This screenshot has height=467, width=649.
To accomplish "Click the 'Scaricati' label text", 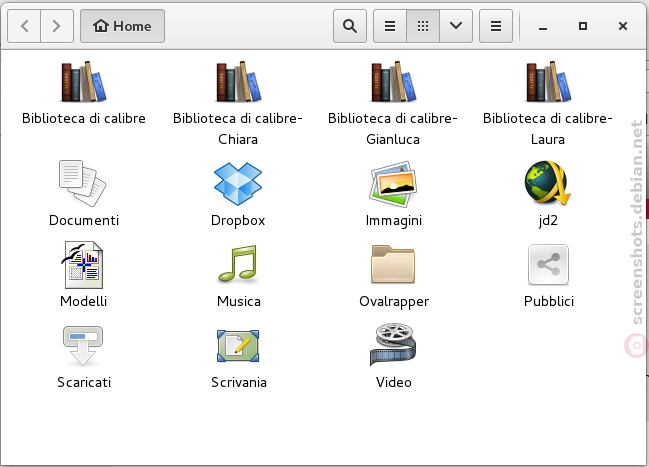I will point(84,383).
